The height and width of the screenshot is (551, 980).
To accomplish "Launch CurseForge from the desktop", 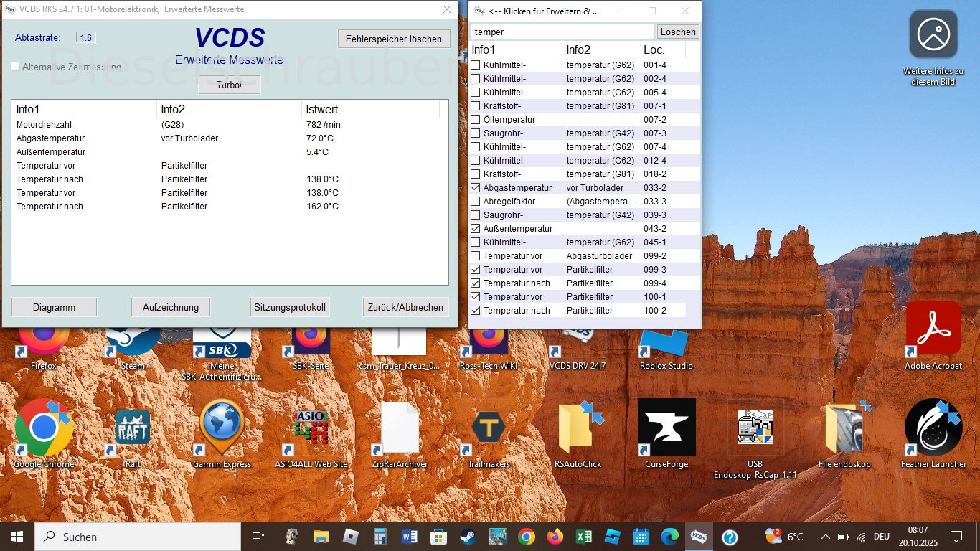I will click(666, 429).
